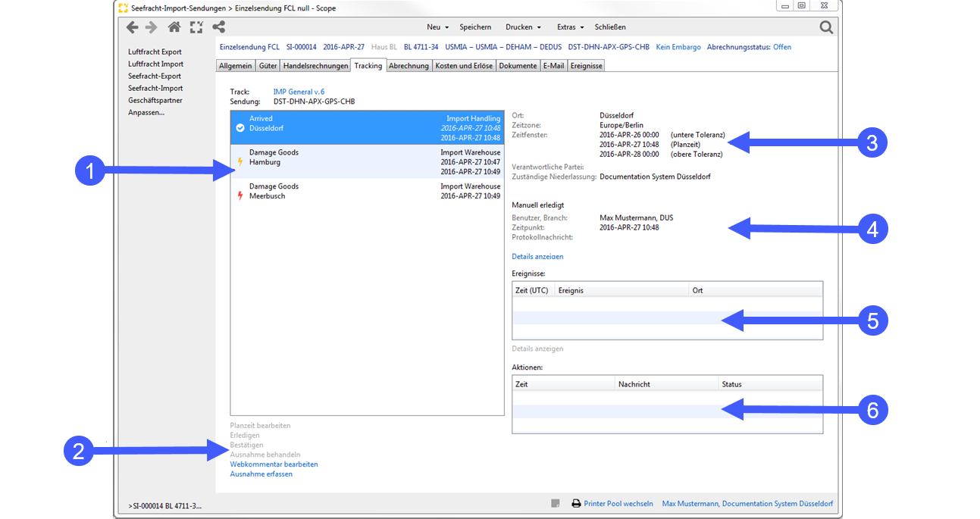The width and height of the screenshot is (980, 519).
Task: Click the share icon in the toolbar
Action: (x=219, y=27)
